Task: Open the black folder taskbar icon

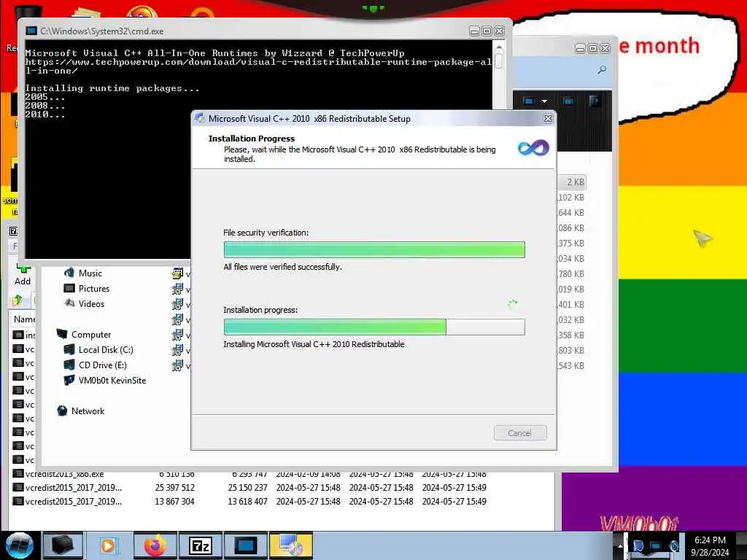Action: [x=63, y=545]
